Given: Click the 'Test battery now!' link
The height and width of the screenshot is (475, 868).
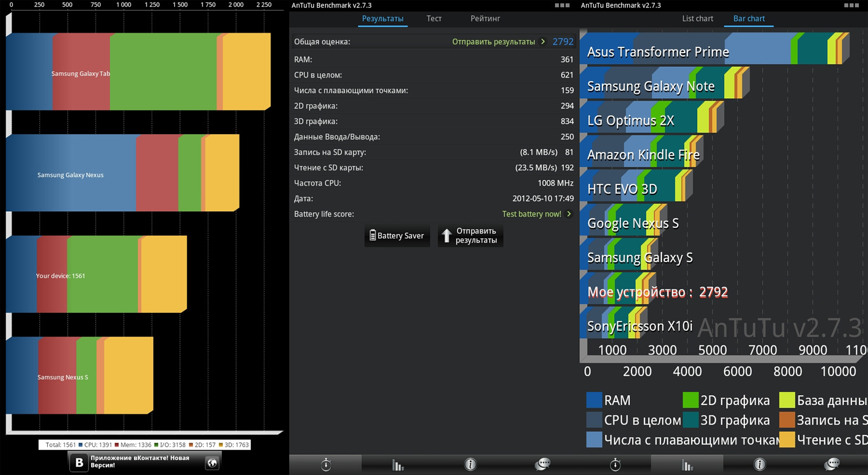Looking at the screenshot, I should [x=531, y=214].
